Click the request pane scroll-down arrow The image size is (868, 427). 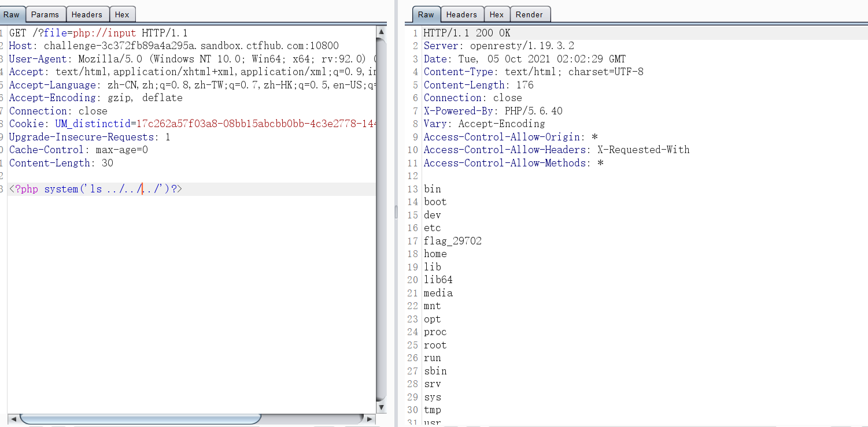point(381,407)
